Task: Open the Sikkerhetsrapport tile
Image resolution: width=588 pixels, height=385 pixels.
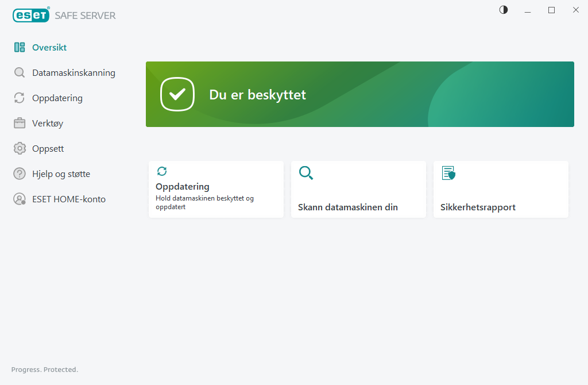Action: (x=478, y=207)
